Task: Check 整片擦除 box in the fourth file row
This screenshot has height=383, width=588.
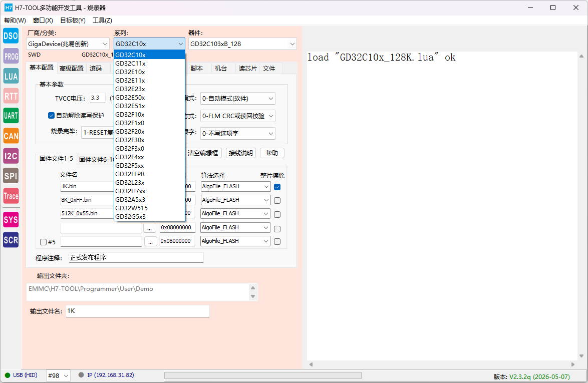Action: point(277,229)
